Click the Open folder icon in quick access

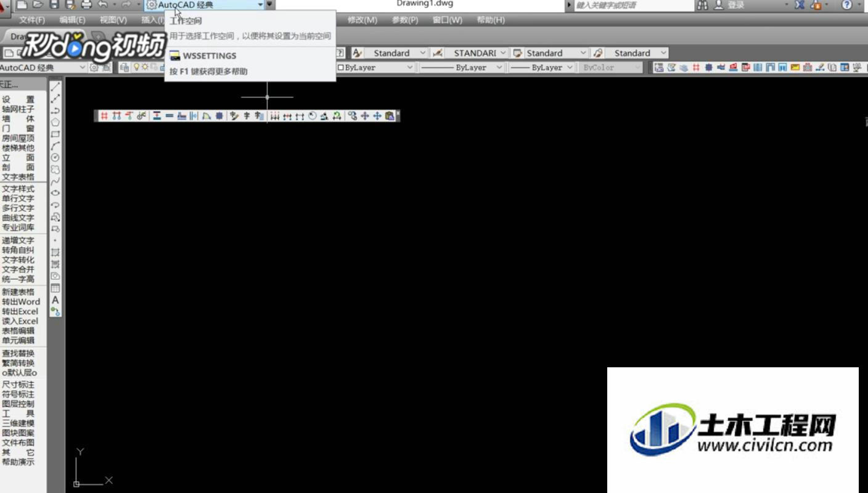pos(38,5)
